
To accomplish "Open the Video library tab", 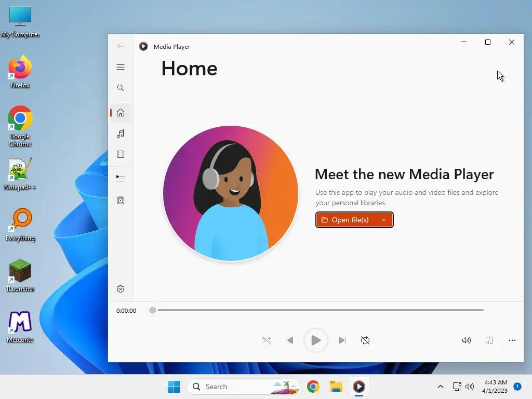I will [x=121, y=154].
